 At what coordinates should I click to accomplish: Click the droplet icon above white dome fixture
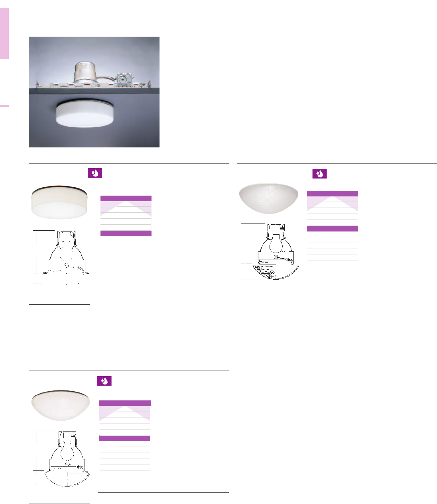pos(104,381)
